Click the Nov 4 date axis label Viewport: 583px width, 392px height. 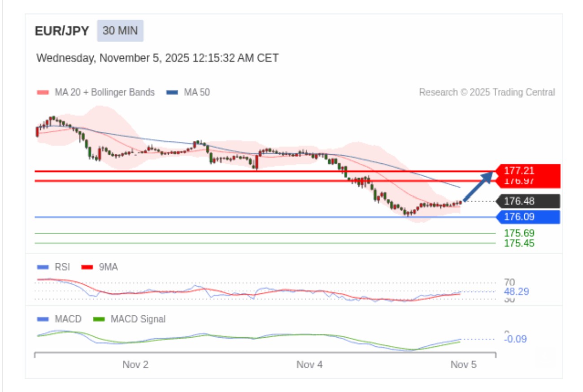point(309,365)
